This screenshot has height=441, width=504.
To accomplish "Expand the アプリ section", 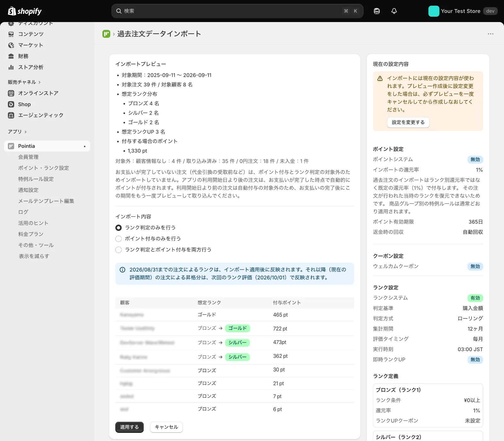I will 17,131.
